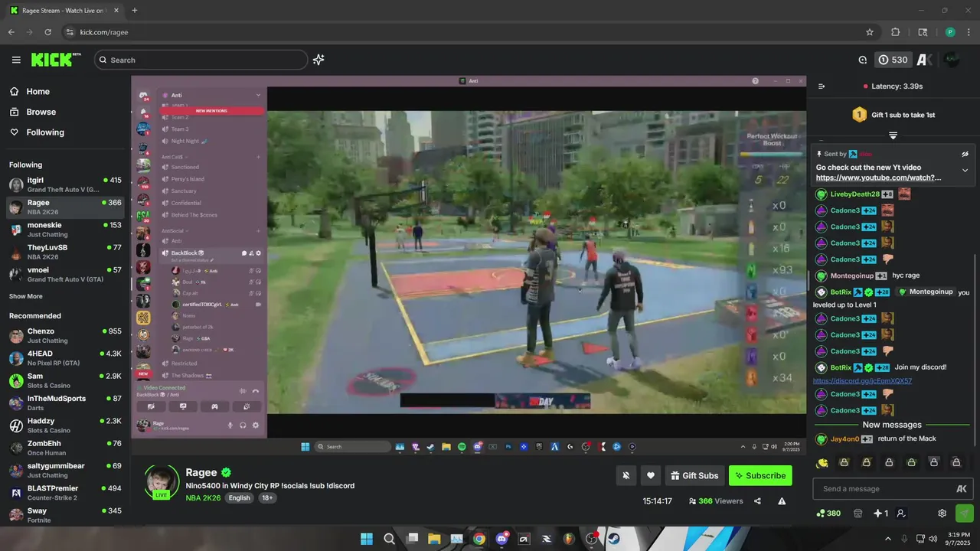980x551 pixels.
Task: Open a new Chrome tab
Action: (135, 11)
